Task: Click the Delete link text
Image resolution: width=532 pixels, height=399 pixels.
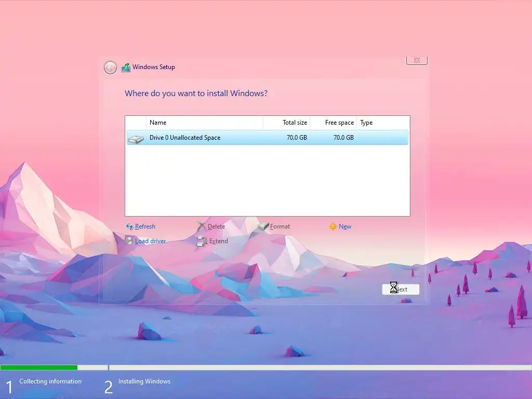Action: (216, 227)
